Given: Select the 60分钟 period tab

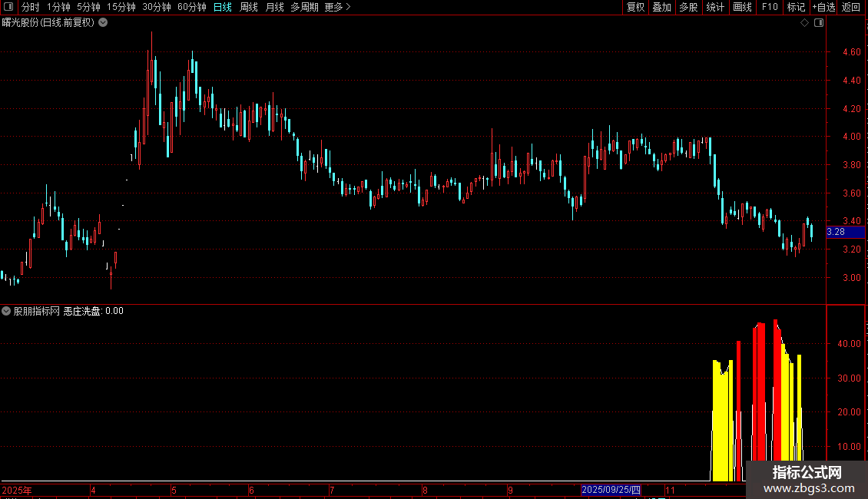Looking at the screenshot, I should (x=191, y=7).
